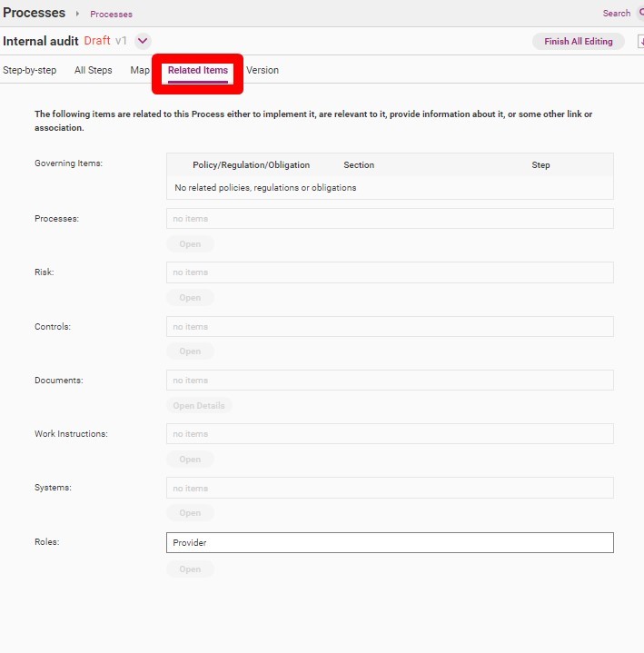Switch to the Step-by-step tab
644x653 pixels.
click(30, 70)
